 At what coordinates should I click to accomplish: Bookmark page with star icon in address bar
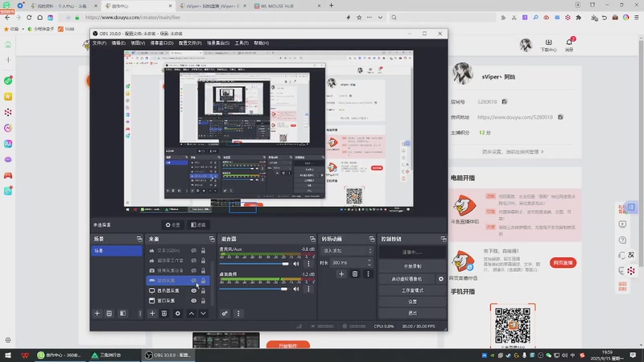(359, 17)
